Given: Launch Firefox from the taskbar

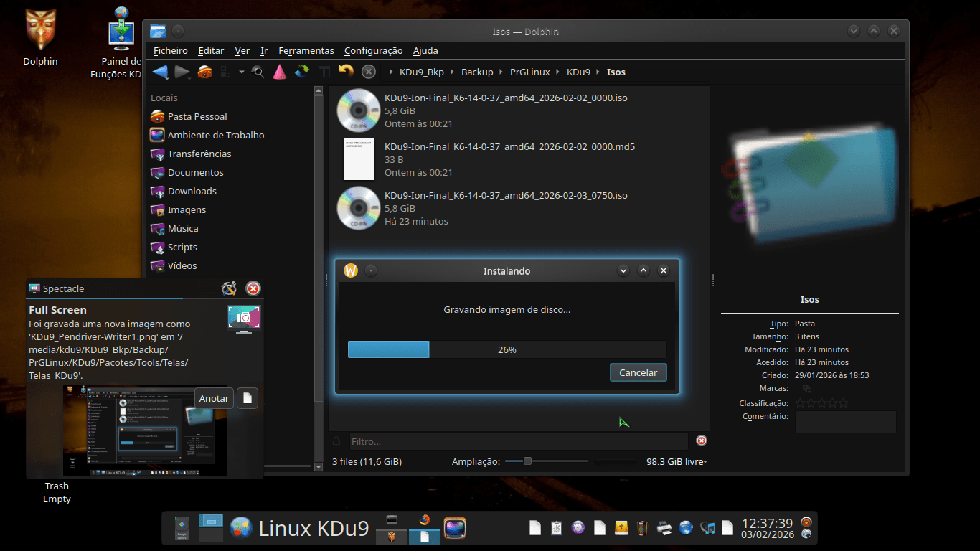Looking at the screenshot, I should click(x=424, y=520).
